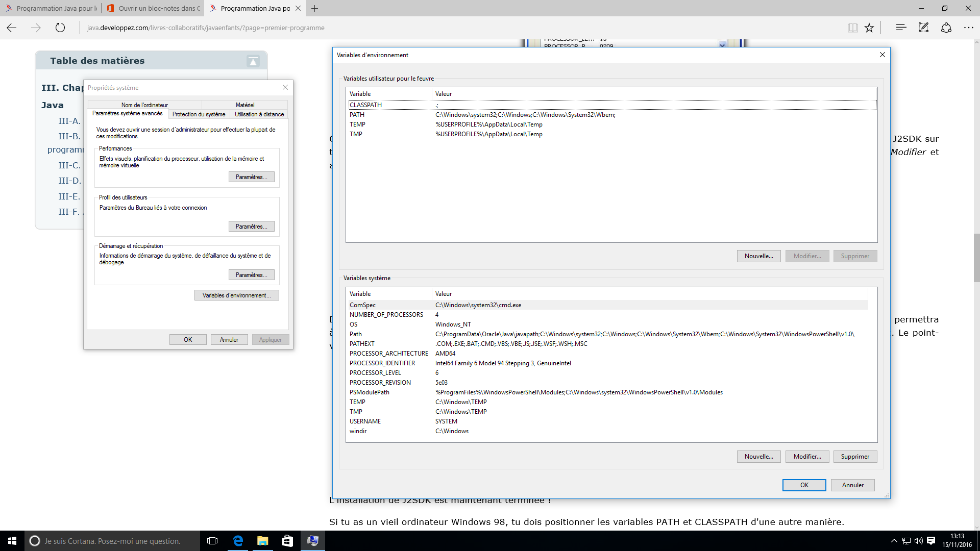Click Annuler in Propriétés système
Screen dimensions: 980x551
point(229,340)
